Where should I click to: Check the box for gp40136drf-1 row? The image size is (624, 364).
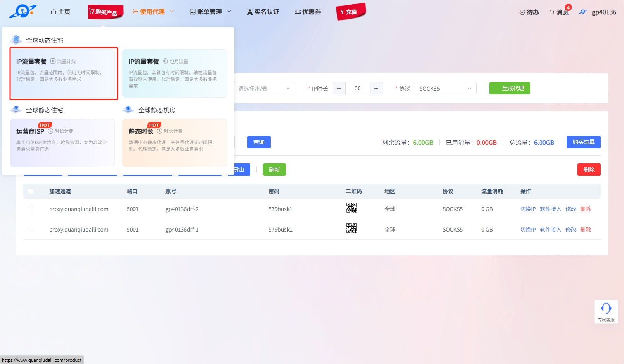point(31,230)
